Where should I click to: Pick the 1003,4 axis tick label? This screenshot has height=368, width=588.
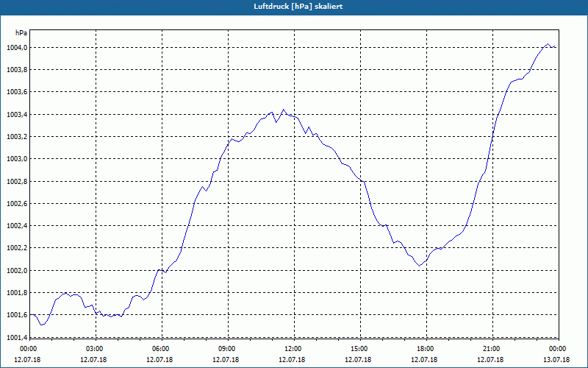coord(16,115)
